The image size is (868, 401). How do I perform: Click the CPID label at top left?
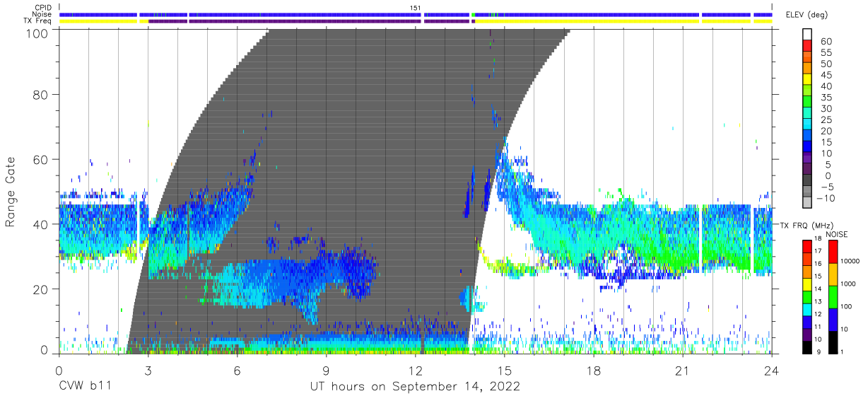coord(43,8)
